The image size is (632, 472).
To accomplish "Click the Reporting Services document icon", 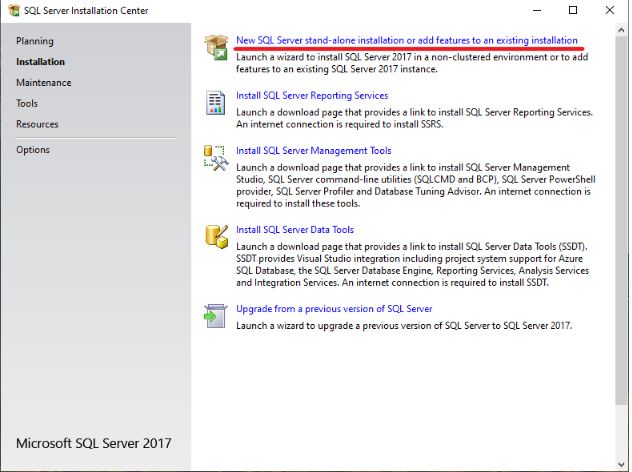I will coord(216,103).
